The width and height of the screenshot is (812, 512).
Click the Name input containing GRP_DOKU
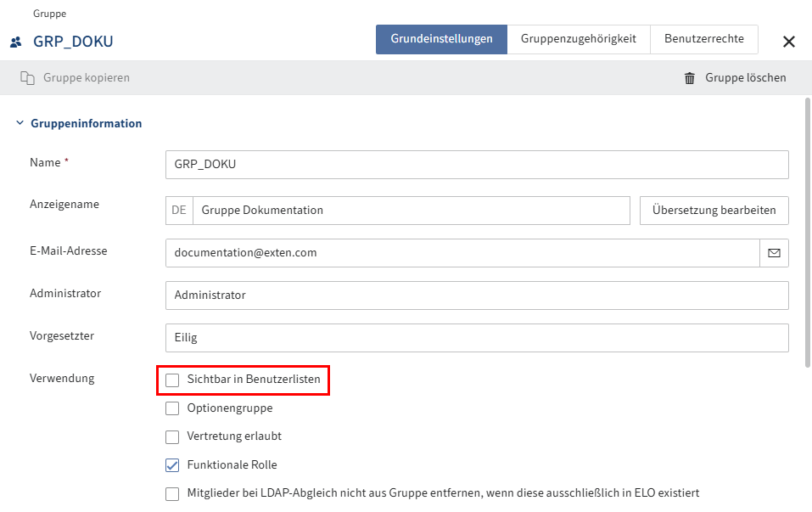[x=475, y=164]
